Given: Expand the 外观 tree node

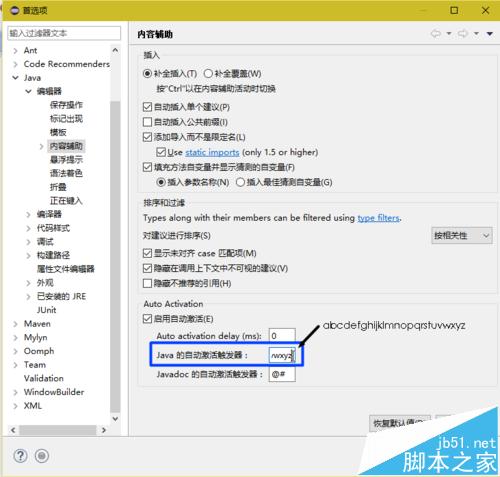Looking at the screenshot, I should 28,283.
